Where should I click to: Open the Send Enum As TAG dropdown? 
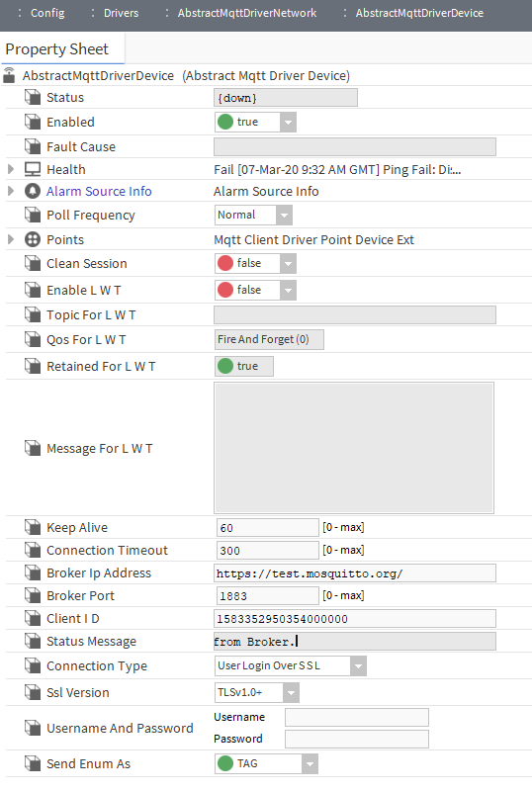[310, 763]
